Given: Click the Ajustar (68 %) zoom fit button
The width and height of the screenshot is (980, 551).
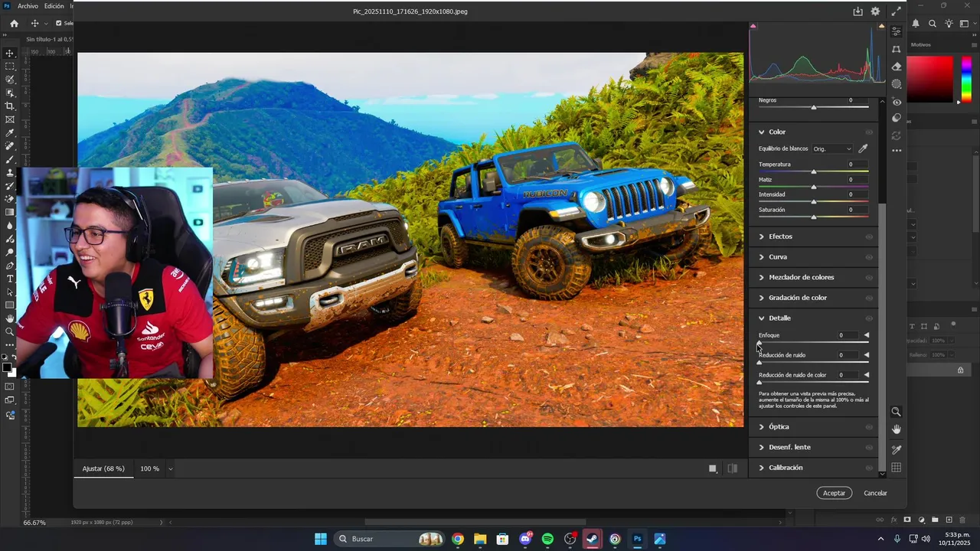Looking at the screenshot, I should tap(103, 468).
